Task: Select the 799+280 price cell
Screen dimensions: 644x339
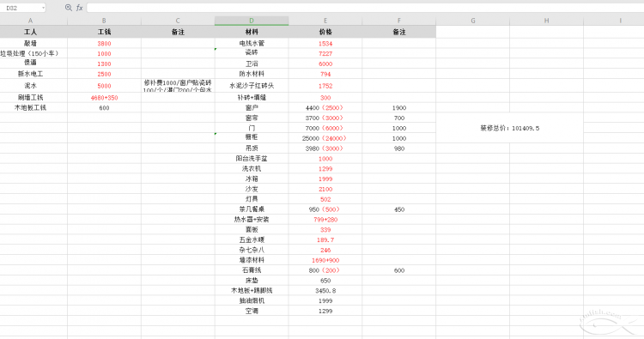Action: [x=325, y=220]
